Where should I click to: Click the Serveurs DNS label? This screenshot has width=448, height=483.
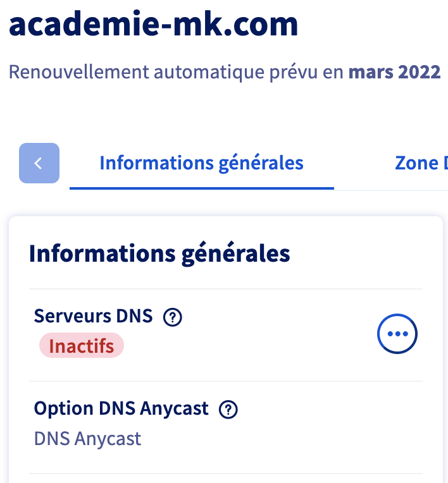pyautogui.click(x=94, y=316)
